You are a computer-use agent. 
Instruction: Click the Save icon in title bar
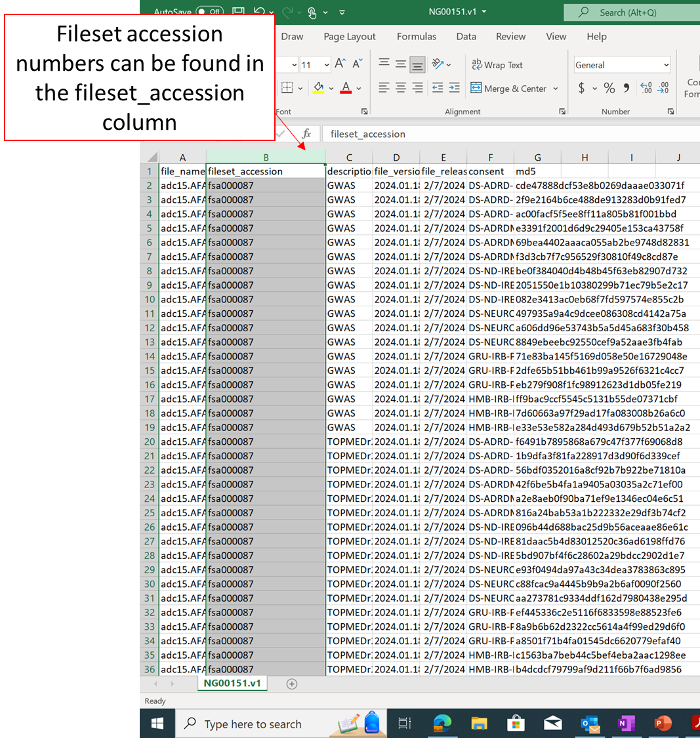pos(238,12)
